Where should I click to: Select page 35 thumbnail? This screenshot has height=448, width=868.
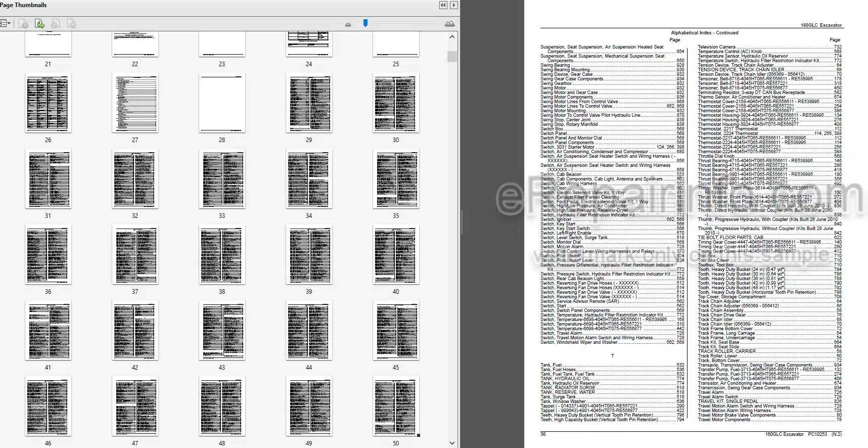coord(396,179)
